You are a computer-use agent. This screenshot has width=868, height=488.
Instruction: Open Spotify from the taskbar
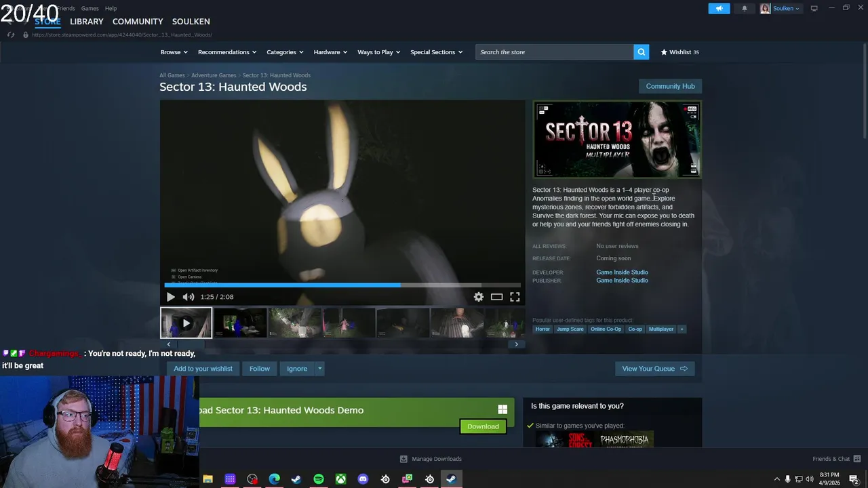coord(319,479)
